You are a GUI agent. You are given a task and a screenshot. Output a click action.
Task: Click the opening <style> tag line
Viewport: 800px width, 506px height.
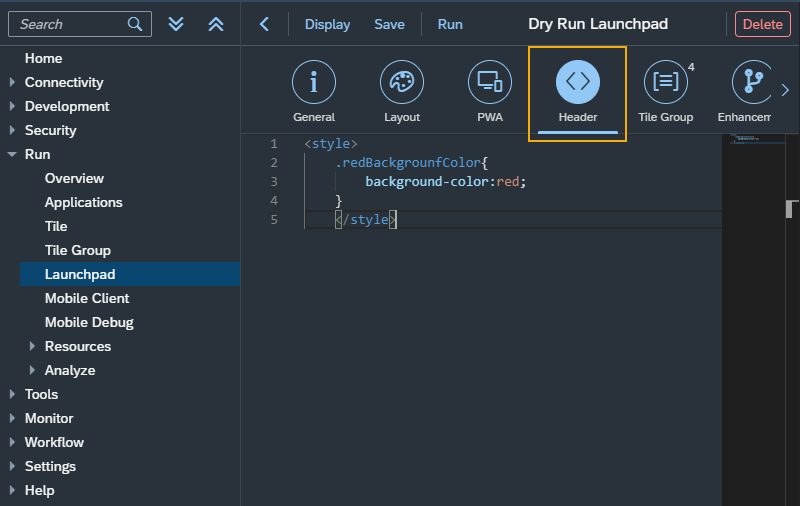331,144
